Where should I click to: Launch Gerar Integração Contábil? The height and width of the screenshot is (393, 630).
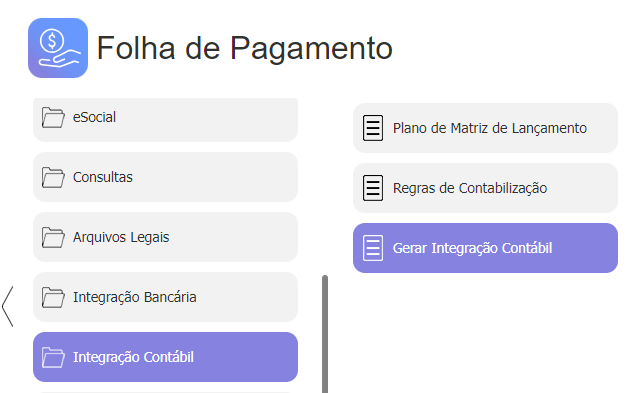point(485,248)
